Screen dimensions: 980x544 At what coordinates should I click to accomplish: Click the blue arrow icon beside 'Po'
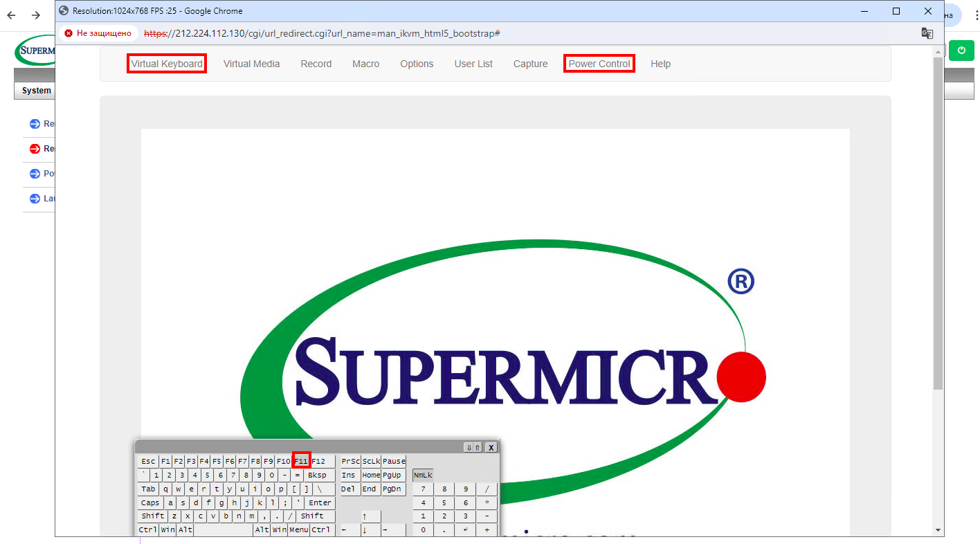pyautogui.click(x=35, y=174)
